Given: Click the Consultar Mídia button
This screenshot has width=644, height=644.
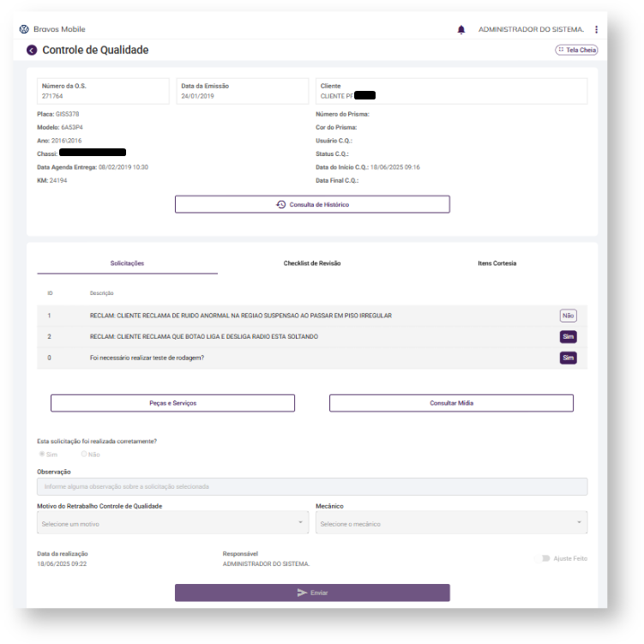Looking at the screenshot, I should pyautogui.click(x=451, y=403).
